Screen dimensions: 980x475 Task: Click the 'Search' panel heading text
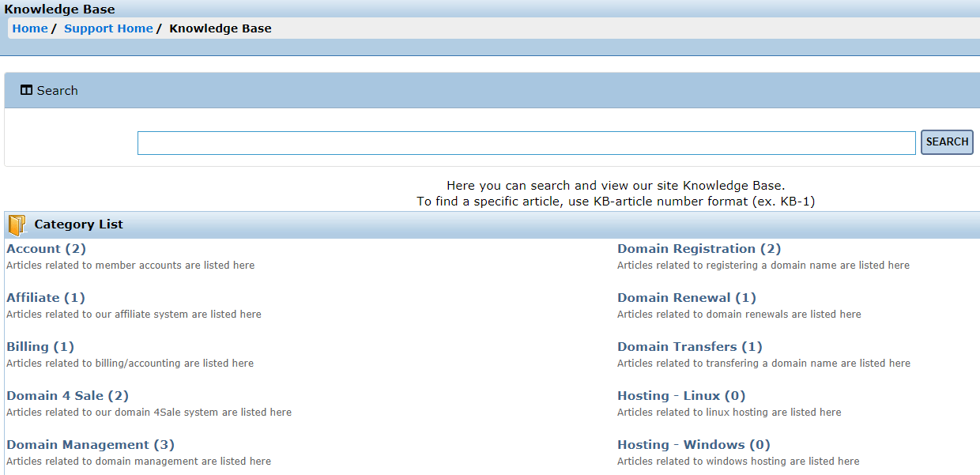[x=58, y=91]
